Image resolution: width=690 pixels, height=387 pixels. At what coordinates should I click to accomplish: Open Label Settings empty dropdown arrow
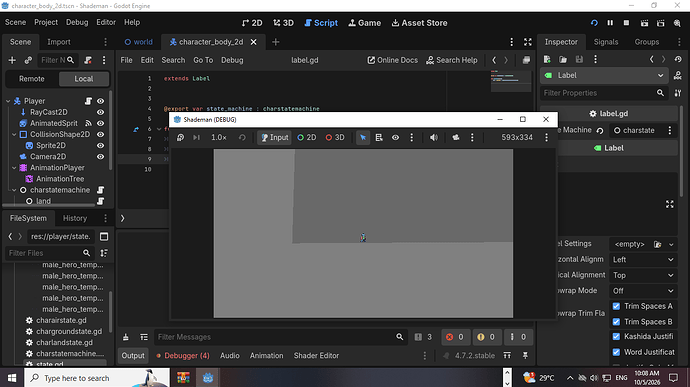671,244
